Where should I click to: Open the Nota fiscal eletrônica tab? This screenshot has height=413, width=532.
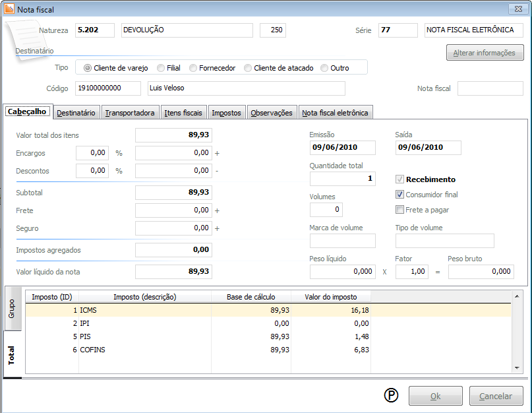pyautogui.click(x=336, y=113)
